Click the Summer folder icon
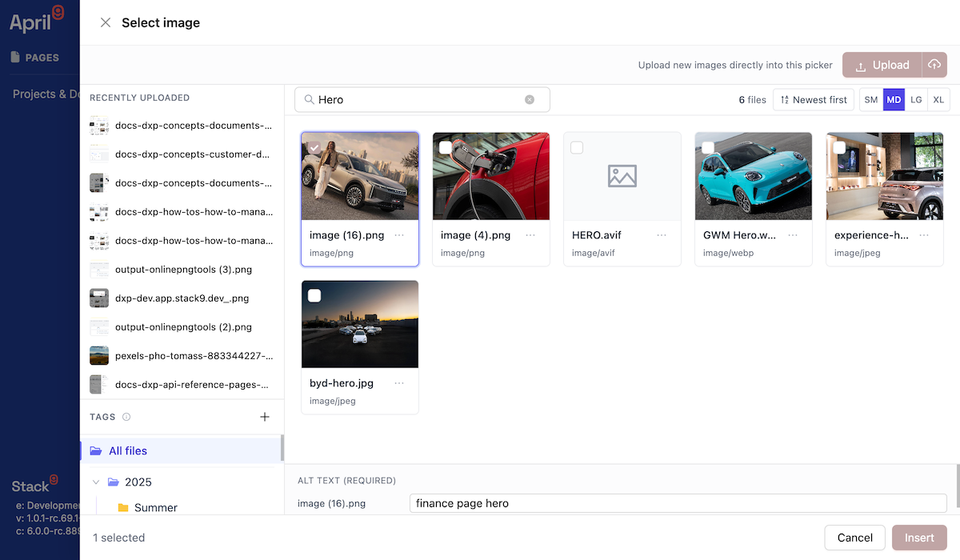Viewport: 960px width, 560px height. point(123,508)
